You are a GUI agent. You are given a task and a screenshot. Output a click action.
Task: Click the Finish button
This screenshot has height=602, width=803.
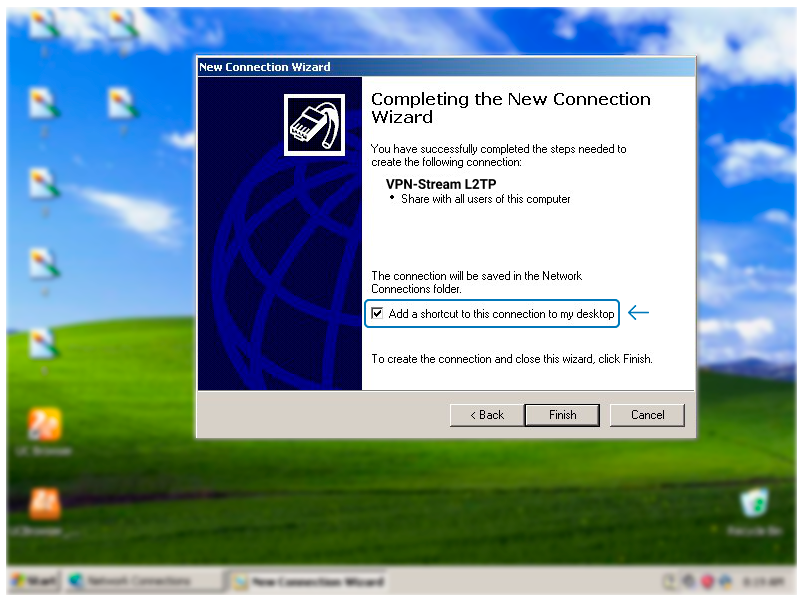(562, 415)
